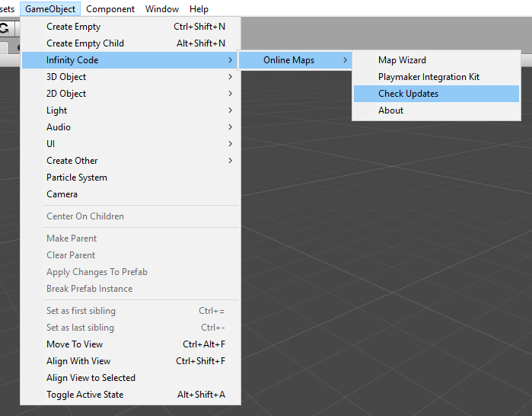The image size is (532, 416).
Task: Add a Particle System
Action: [x=131, y=178]
